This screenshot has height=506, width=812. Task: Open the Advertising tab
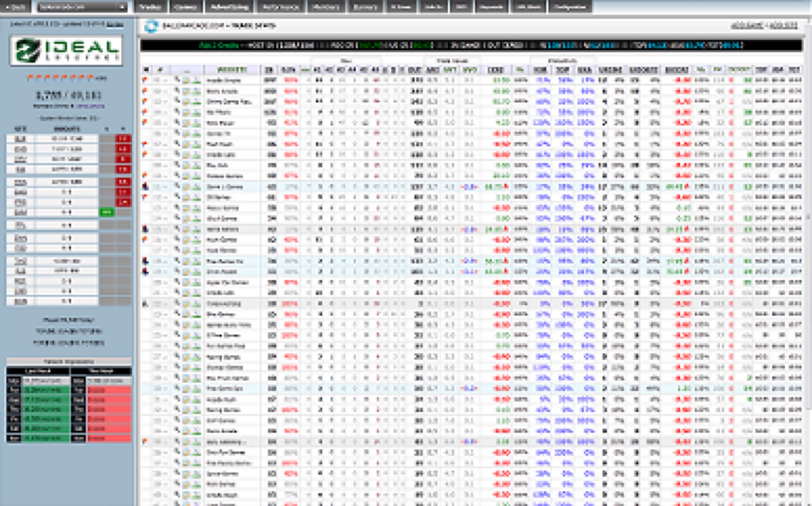pos(229,7)
